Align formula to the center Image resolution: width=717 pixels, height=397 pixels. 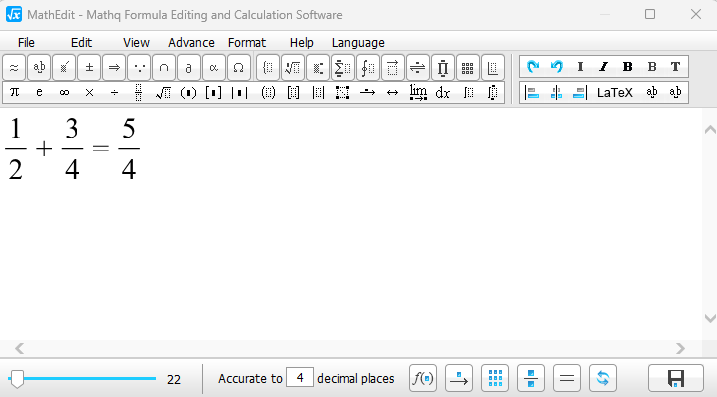click(556, 93)
